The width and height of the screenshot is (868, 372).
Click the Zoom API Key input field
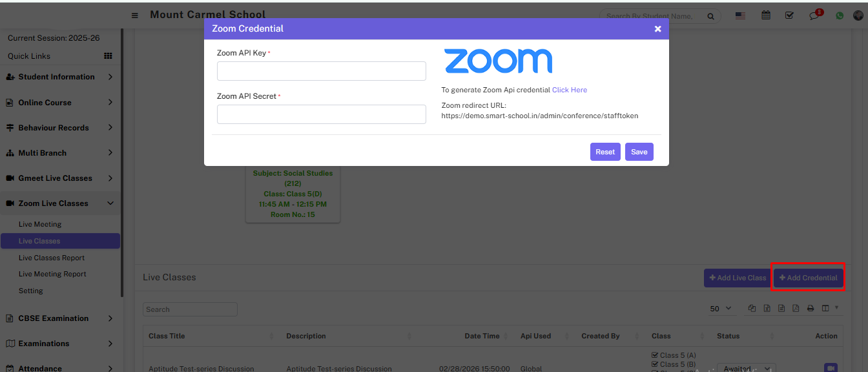[321, 71]
